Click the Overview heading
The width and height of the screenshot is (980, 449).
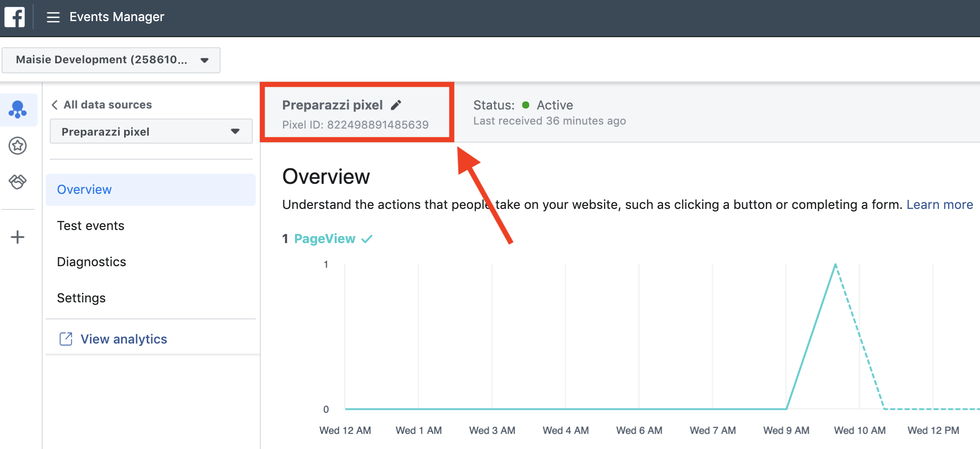click(326, 177)
